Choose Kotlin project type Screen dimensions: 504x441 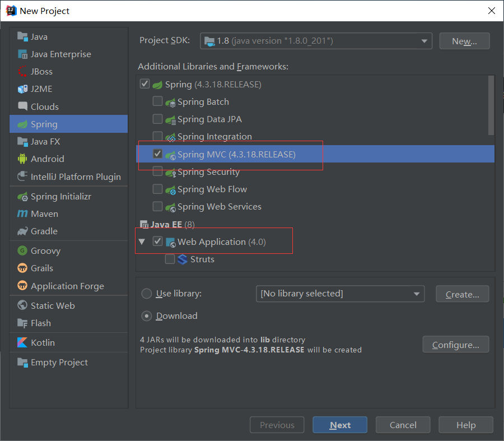[68, 342]
